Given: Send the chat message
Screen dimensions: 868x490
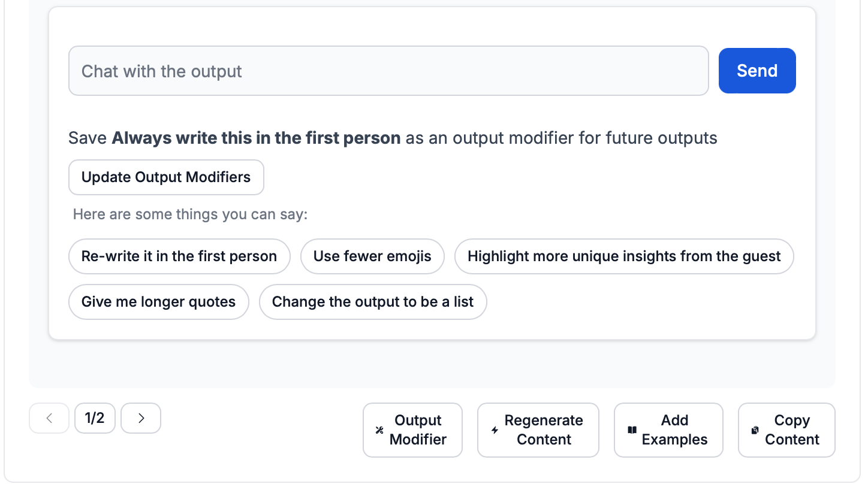Looking at the screenshot, I should pyautogui.click(x=757, y=71).
